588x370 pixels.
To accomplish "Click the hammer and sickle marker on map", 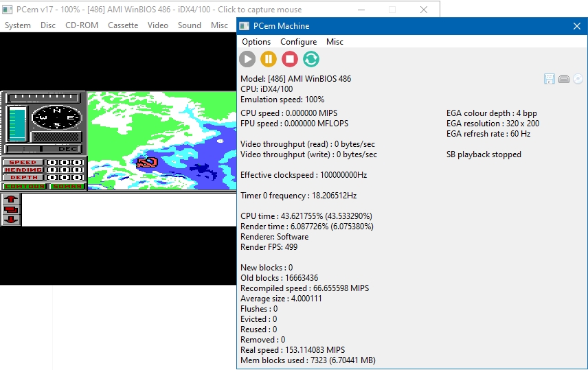I will coord(147,162).
